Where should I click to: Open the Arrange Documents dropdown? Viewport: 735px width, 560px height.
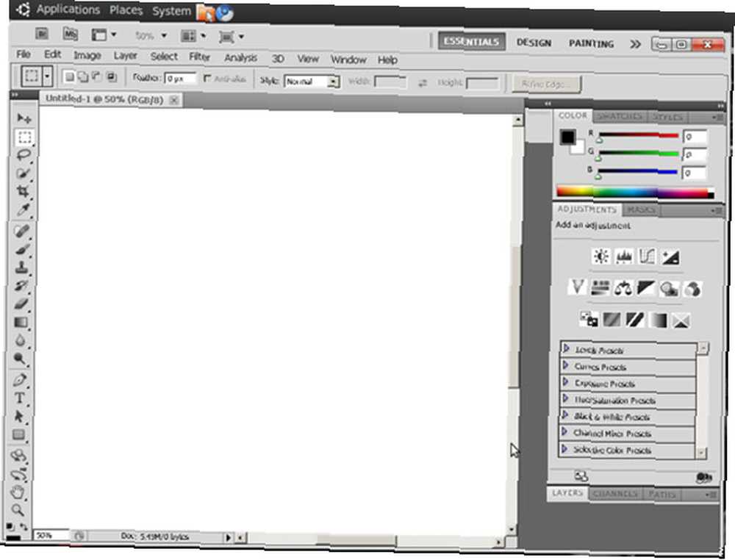click(x=193, y=36)
